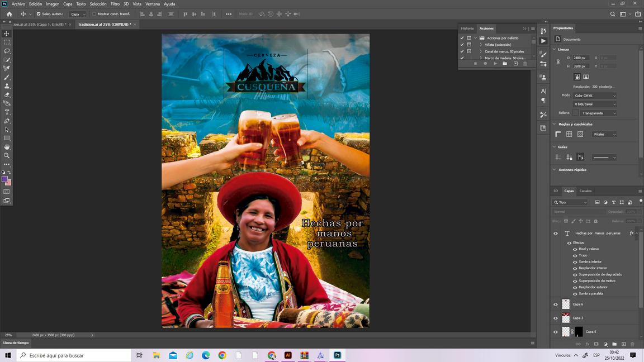Click the search magnifier in options bar
Viewport: 644px width, 362px height.
(612, 14)
